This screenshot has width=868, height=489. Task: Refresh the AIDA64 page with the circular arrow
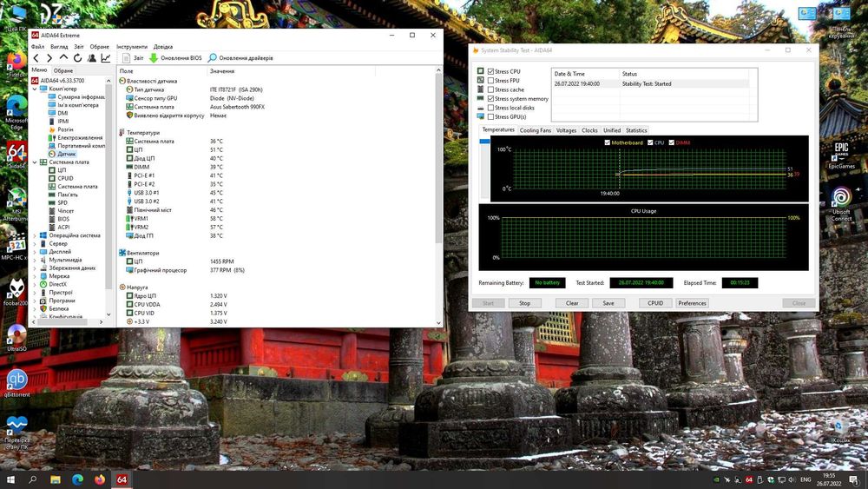(x=77, y=58)
